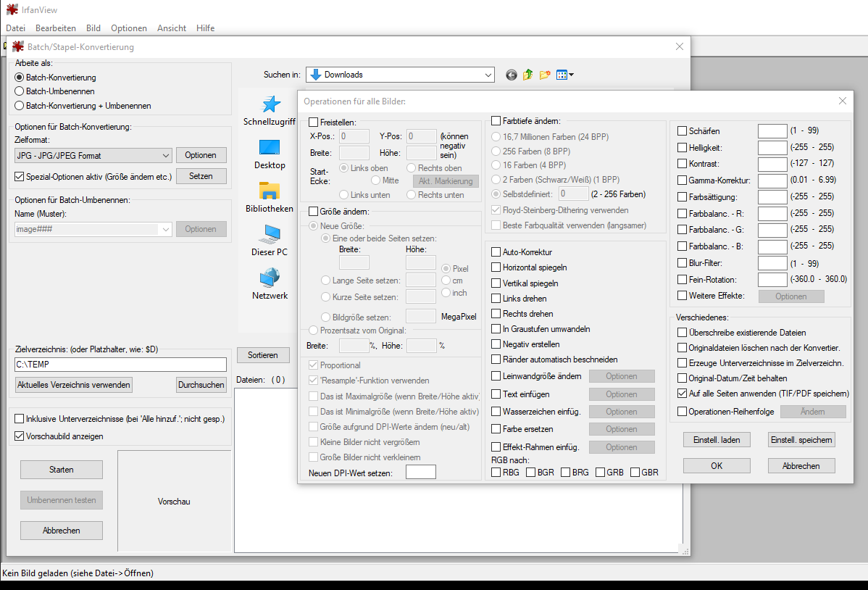The width and height of the screenshot is (868, 590).
Task: Toggle Vorschaubild anzeigen checkbox
Action: (x=20, y=436)
